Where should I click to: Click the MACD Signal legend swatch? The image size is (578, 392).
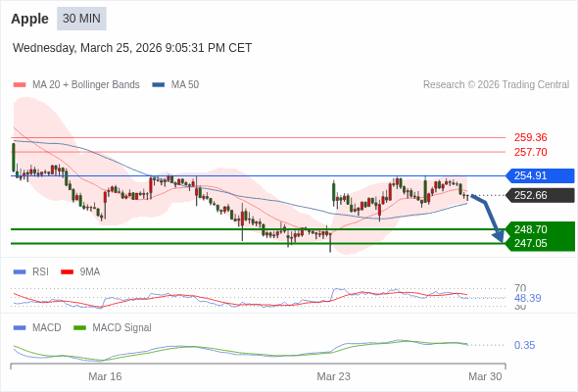pyautogui.click(x=79, y=328)
